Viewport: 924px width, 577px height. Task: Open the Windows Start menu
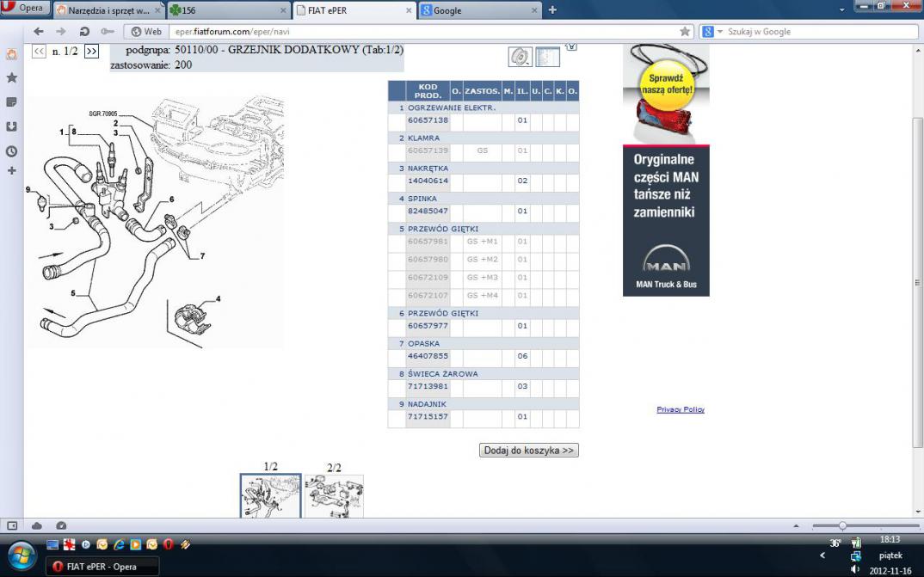[22, 556]
